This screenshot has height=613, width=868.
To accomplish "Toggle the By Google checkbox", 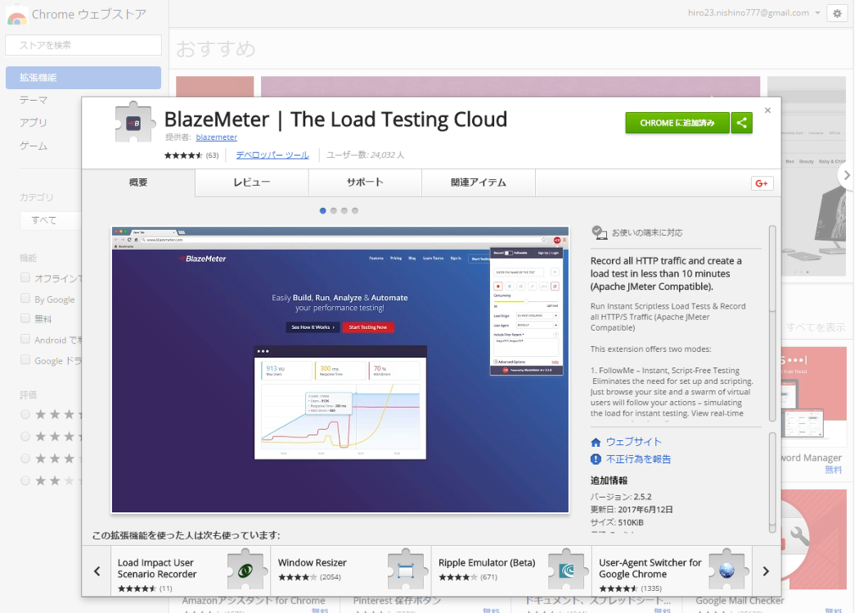I will click(x=25, y=298).
